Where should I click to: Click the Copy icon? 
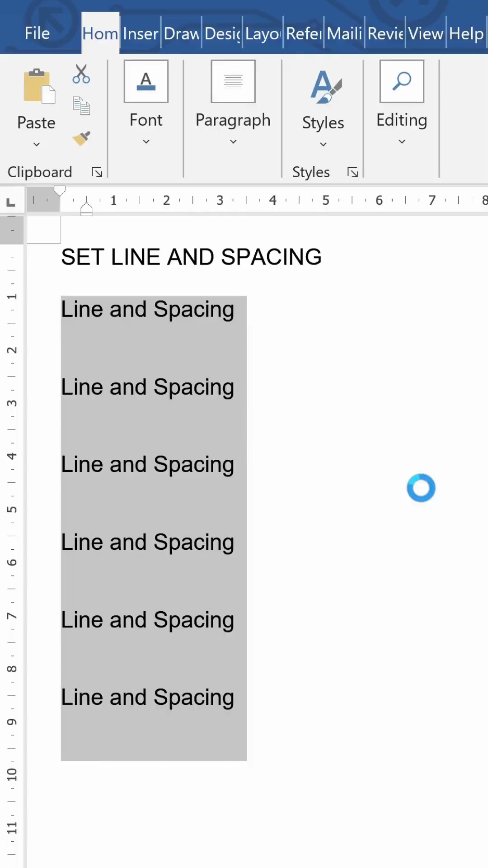click(81, 106)
